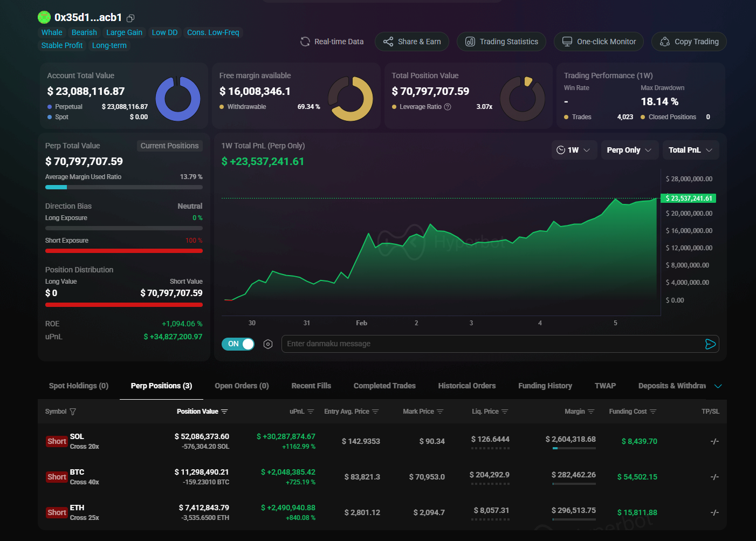This screenshot has width=756, height=541.
Task: Copy the wallet address icon
Action: (130, 18)
